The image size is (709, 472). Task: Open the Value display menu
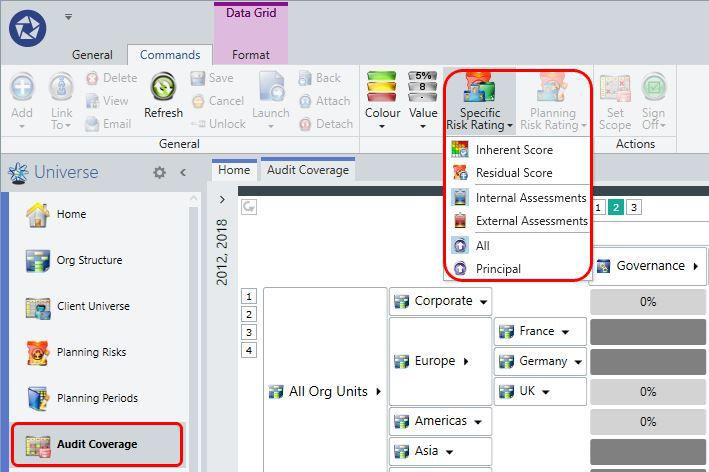[423, 100]
